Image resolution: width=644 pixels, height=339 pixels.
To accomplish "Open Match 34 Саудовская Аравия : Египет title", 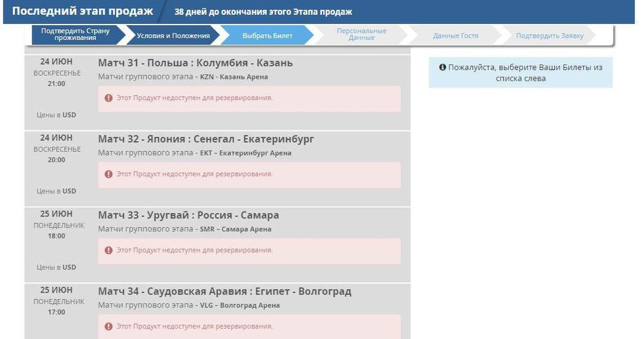I will coord(224,291).
